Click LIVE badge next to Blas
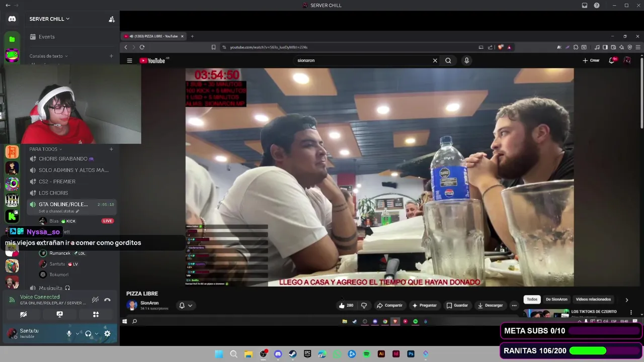Screen dimensions: 644x362 107,221
